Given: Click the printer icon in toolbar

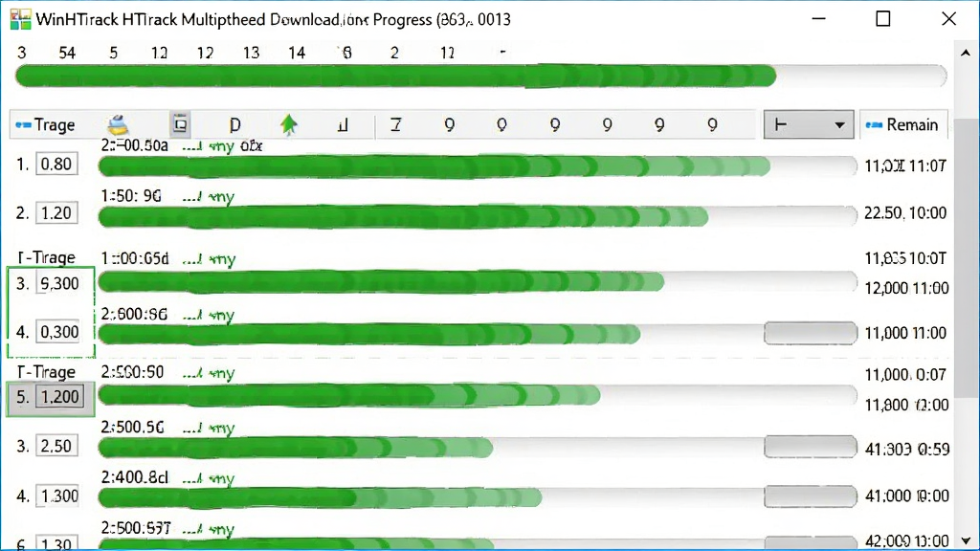Looking at the screenshot, I should (118, 125).
